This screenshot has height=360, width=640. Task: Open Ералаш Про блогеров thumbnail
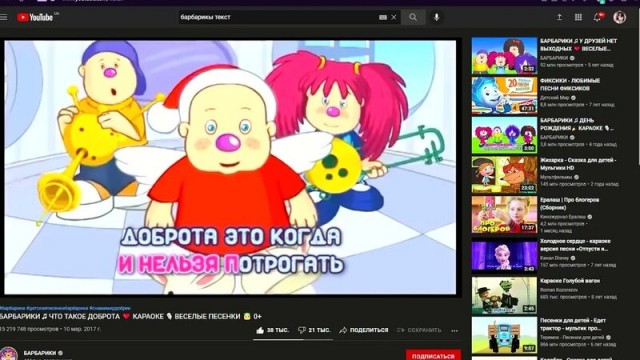tap(504, 215)
